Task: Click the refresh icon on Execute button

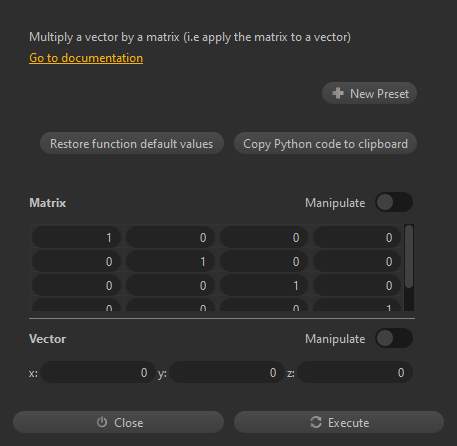Action: coord(316,422)
